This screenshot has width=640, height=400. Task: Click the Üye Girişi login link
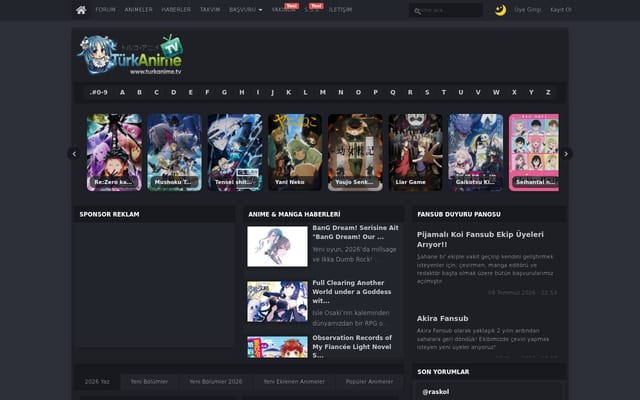[x=527, y=10]
